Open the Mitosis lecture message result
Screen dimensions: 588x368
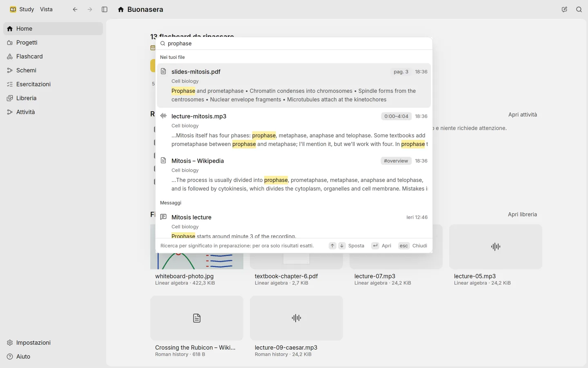tap(294, 224)
